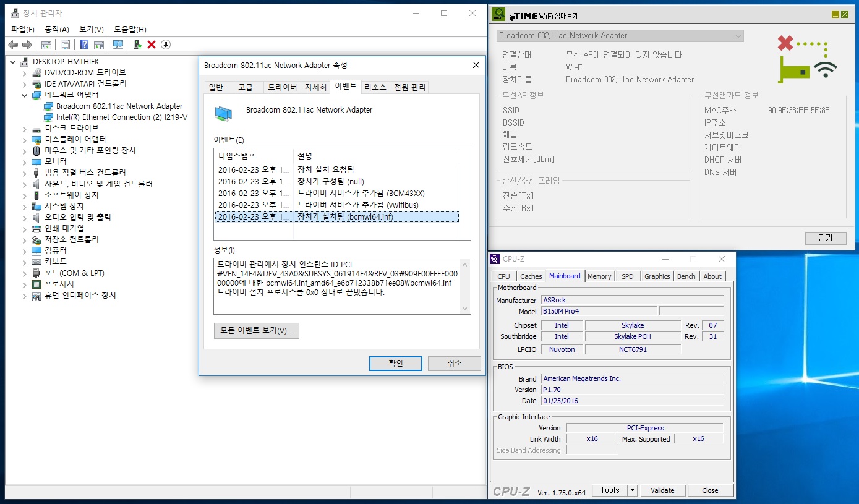Viewport: 859px width, 504px height.
Task: Select Intel(R) Ethernet Connection (2) I219-V
Action: 122,117
